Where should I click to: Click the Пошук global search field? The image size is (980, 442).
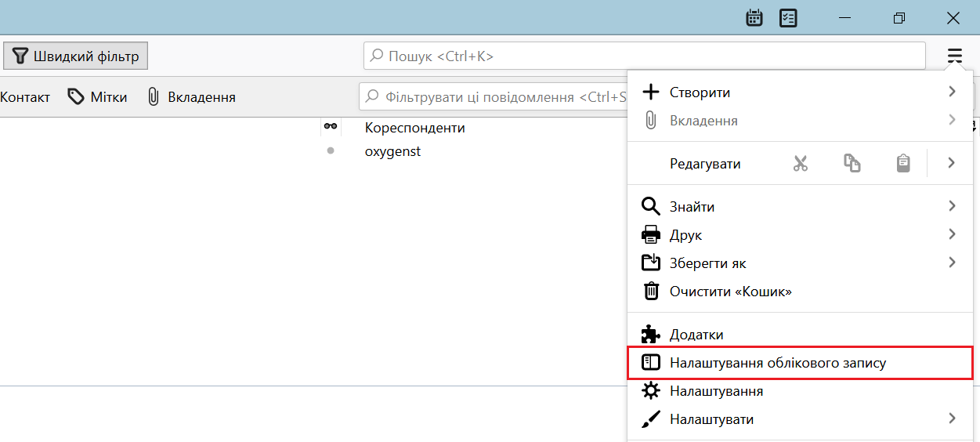click(x=644, y=56)
